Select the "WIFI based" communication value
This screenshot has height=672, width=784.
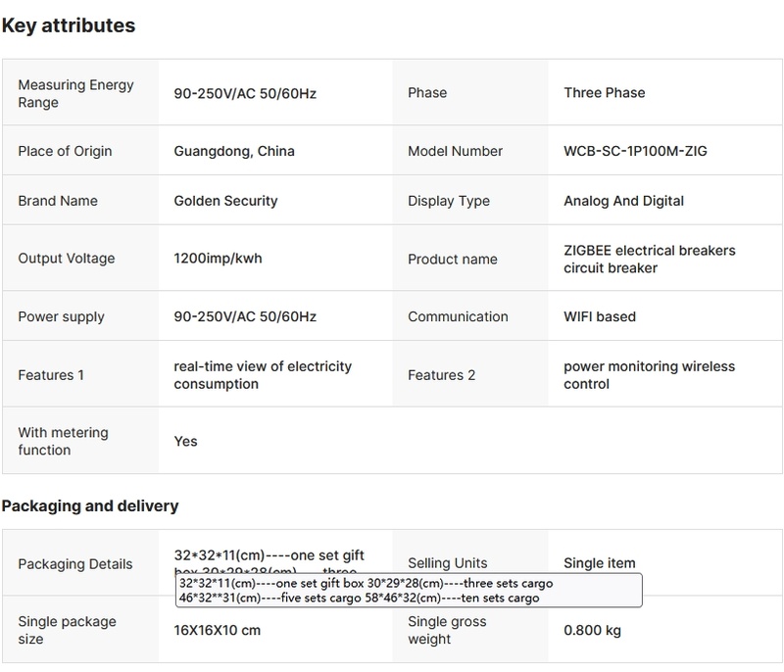600,316
